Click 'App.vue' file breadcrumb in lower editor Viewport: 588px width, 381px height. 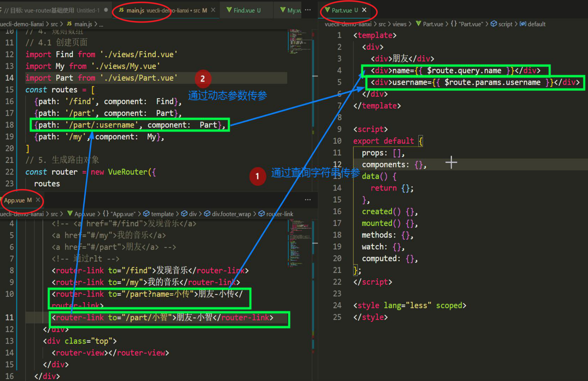point(85,214)
